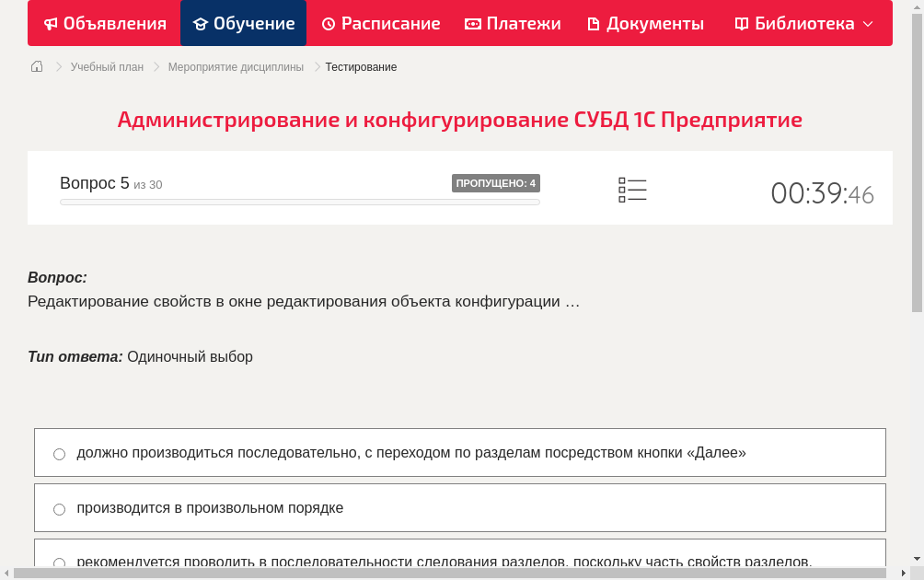This screenshot has width=924, height=580.
Task: Open Платежи via the card icon
Action: 472,23
